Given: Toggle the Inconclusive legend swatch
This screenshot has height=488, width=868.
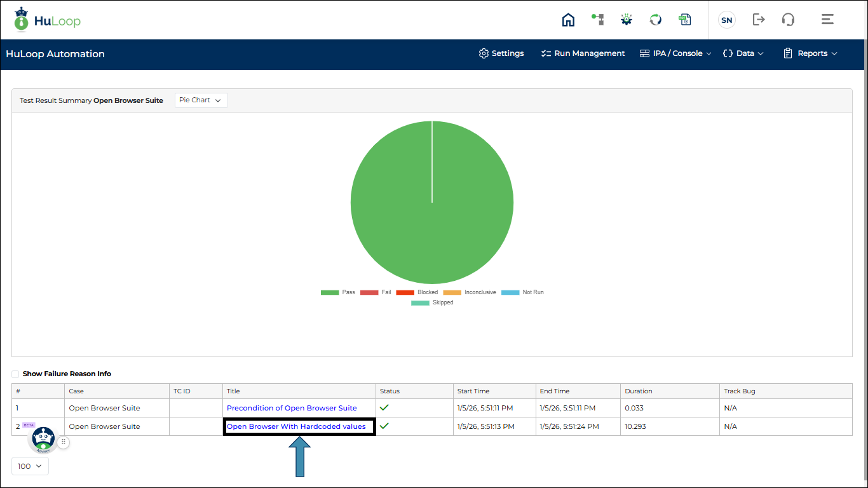Looking at the screenshot, I should [x=452, y=292].
